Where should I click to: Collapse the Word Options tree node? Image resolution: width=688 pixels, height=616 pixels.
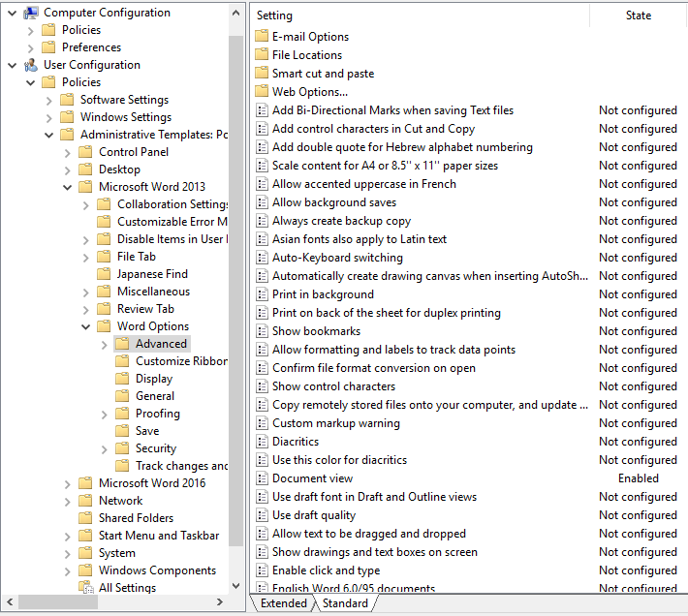[x=86, y=326]
